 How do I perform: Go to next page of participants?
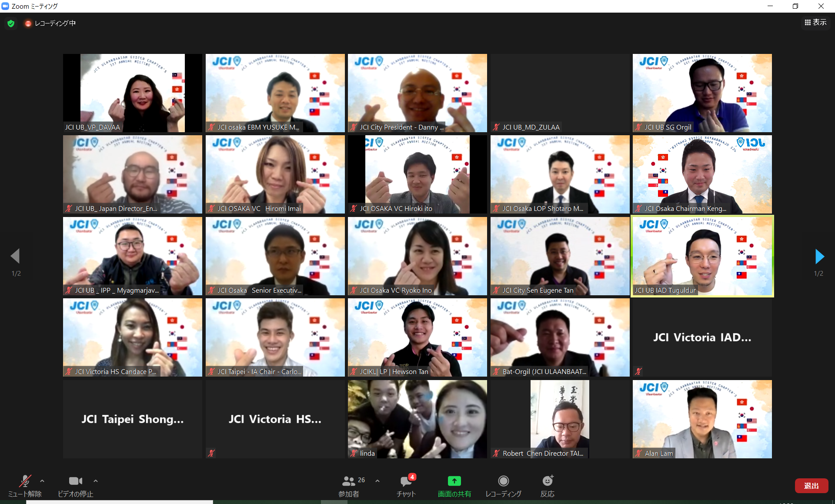pyautogui.click(x=819, y=257)
